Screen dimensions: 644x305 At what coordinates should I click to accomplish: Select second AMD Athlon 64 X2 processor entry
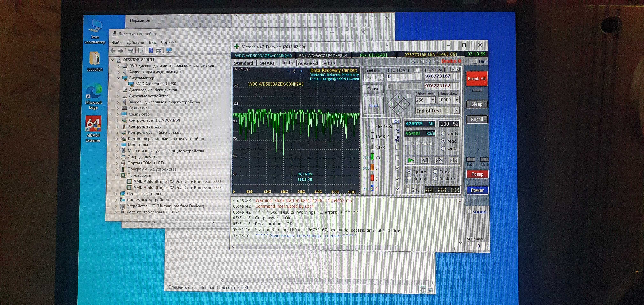(178, 187)
